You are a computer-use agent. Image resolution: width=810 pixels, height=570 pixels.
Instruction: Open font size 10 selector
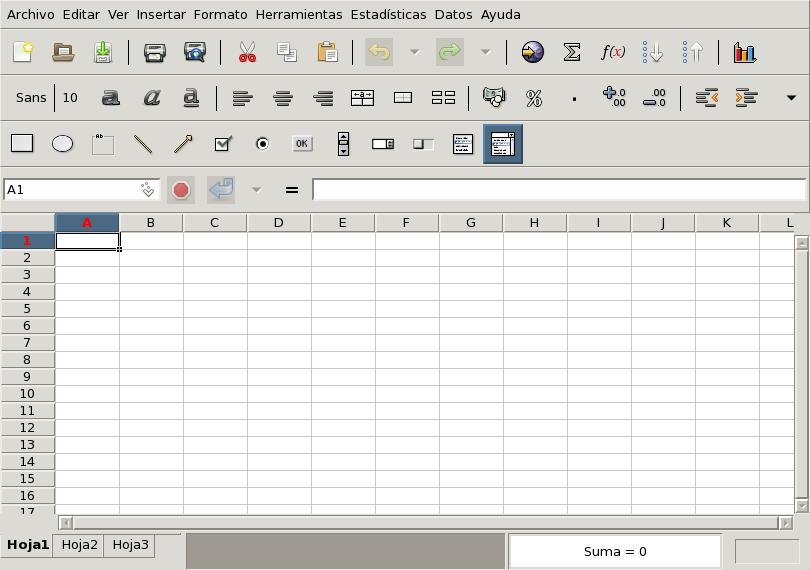pyautogui.click(x=70, y=98)
